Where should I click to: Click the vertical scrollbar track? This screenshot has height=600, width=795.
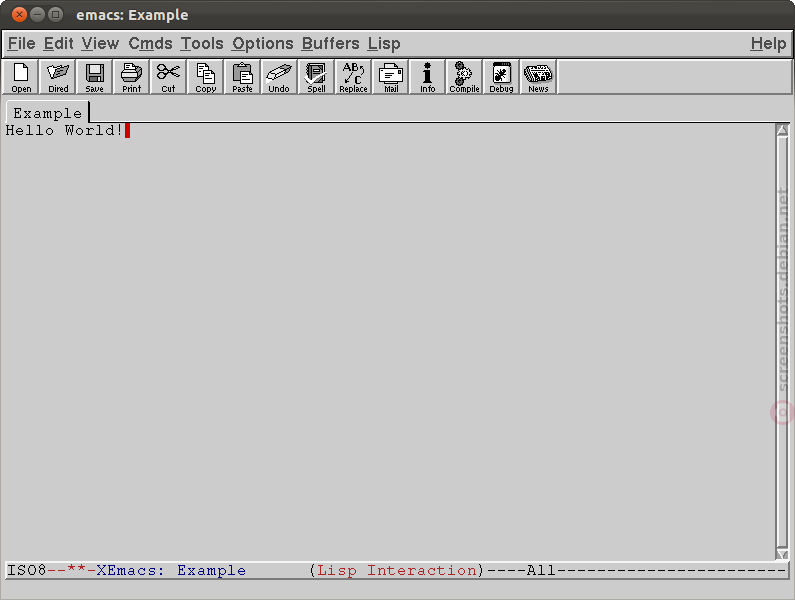(x=782, y=342)
